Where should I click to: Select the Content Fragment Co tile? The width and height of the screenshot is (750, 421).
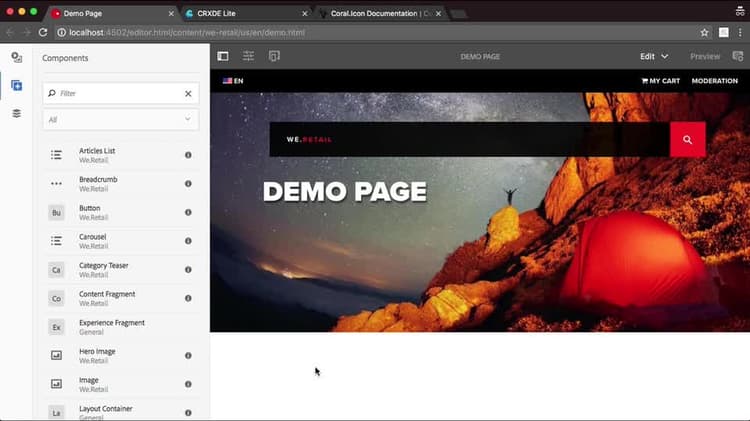(56, 299)
